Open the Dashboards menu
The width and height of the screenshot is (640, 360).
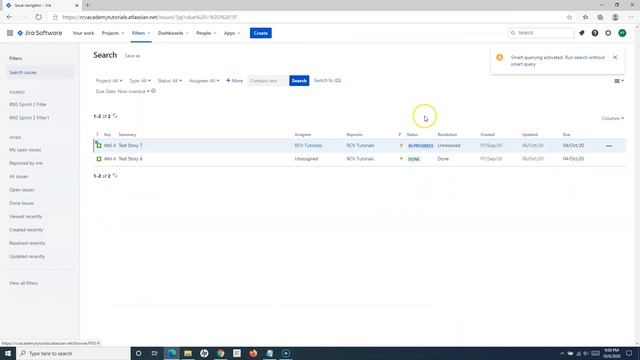[x=173, y=33]
